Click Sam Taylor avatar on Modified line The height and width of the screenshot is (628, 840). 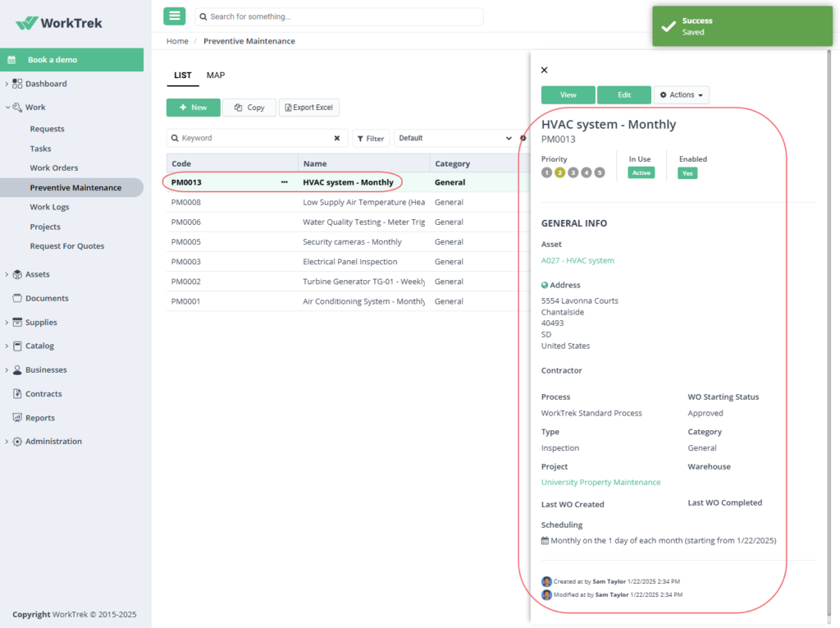tap(546, 594)
